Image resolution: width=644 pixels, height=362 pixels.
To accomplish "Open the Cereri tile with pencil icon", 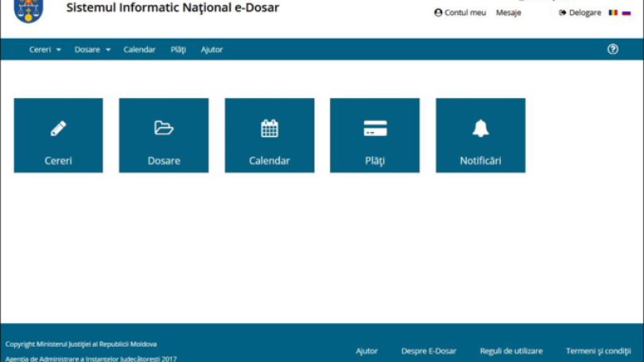I will tap(58, 135).
